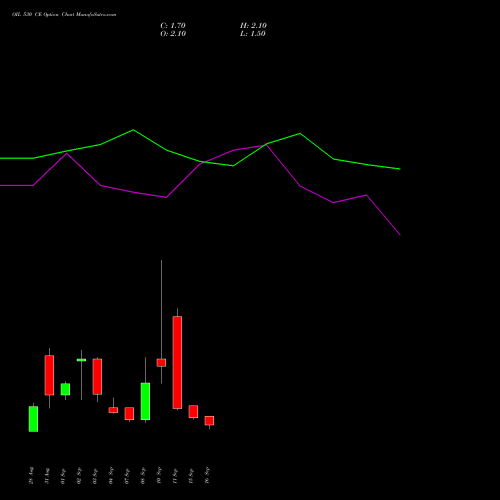Viewport: 500px width, 500px height.
Task: Click the green candle above 28 Aug
Action: (x=33, y=419)
